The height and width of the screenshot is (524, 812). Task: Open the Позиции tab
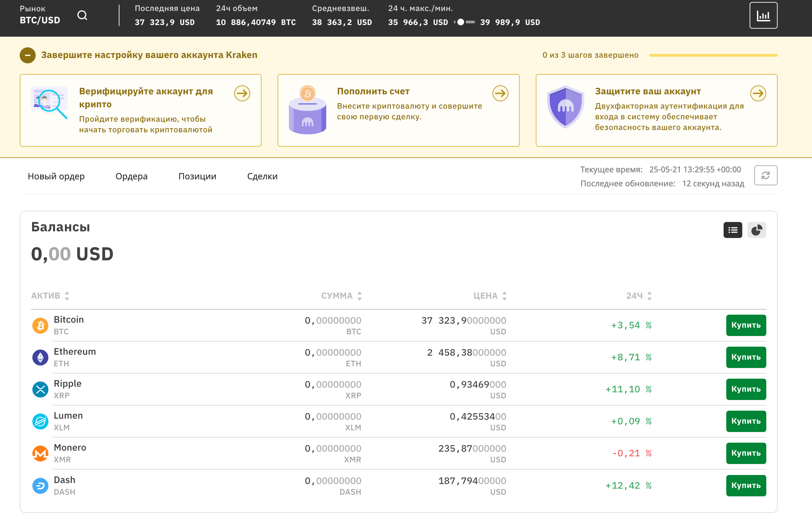tap(197, 176)
